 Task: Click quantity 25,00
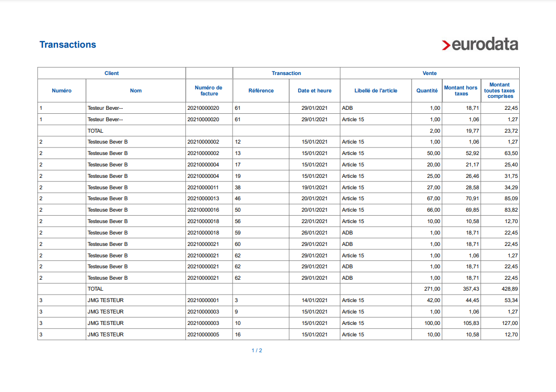(433, 176)
